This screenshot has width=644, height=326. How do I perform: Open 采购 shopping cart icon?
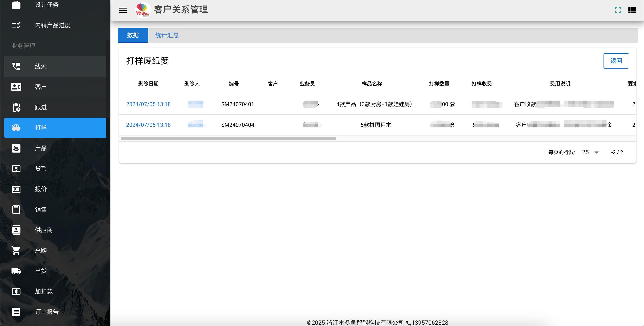coord(16,251)
